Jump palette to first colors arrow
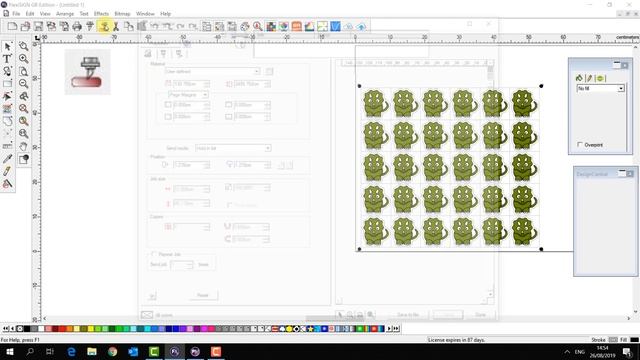This screenshot has width=640, height=360. coord(5,328)
